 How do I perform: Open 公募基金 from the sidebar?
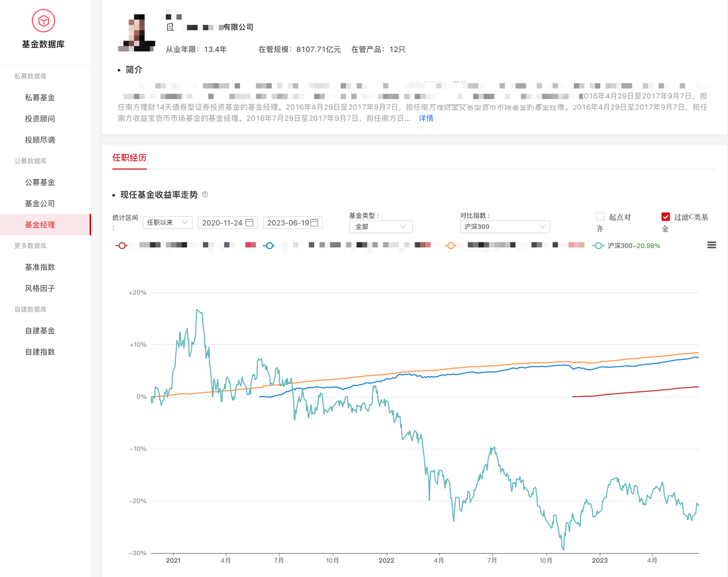(40, 182)
